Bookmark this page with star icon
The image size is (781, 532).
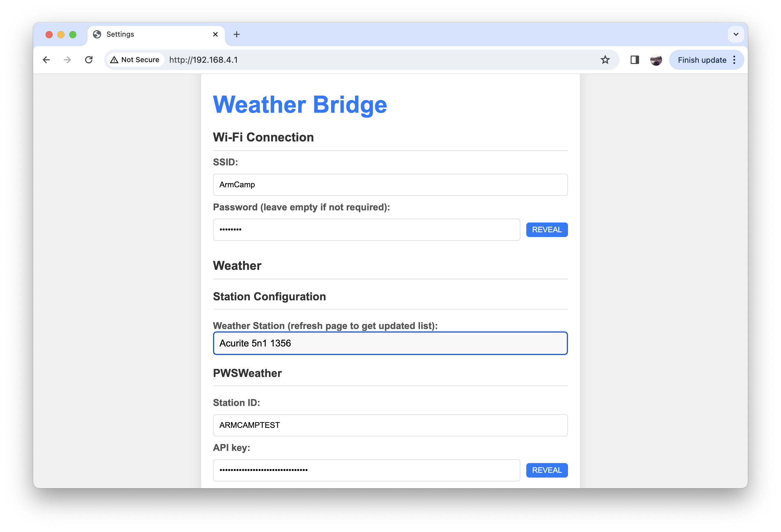coord(605,60)
